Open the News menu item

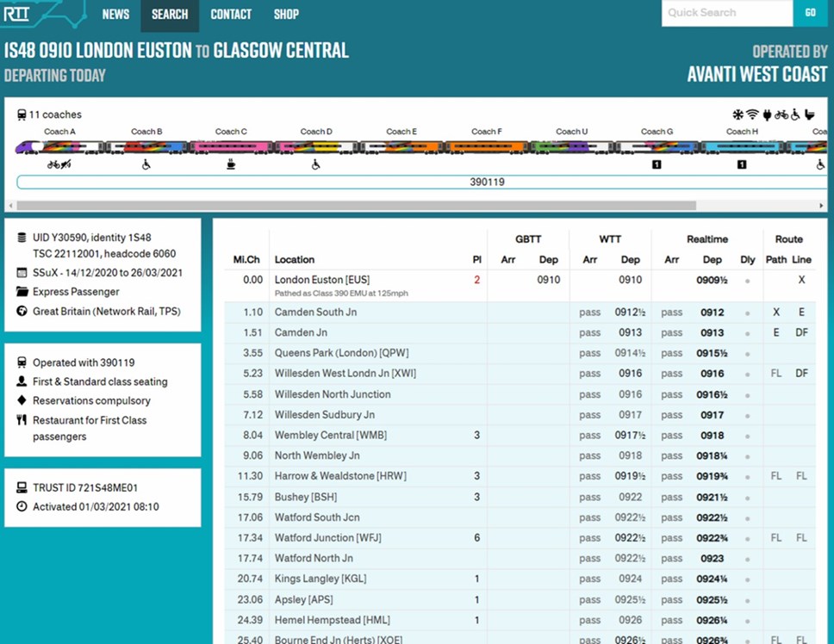pyautogui.click(x=115, y=15)
